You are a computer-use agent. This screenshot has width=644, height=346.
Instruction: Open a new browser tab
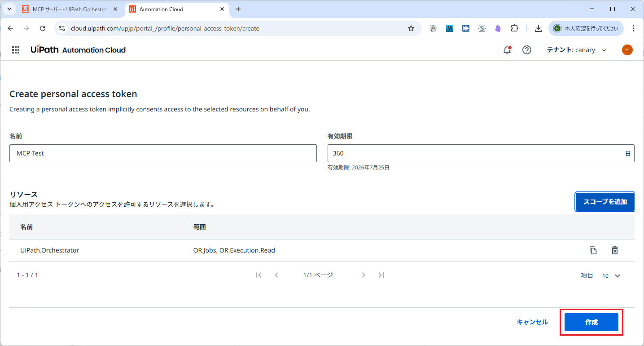coord(238,9)
